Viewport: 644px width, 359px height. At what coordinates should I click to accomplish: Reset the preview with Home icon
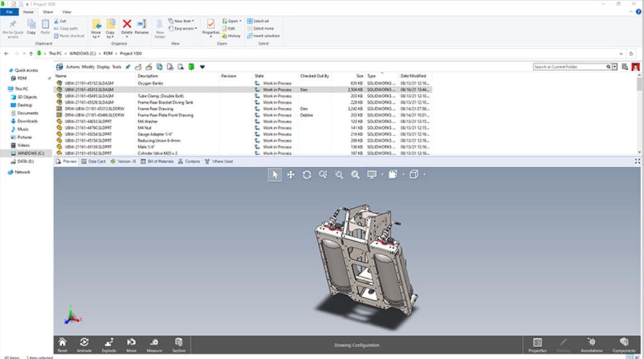[x=62, y=344]
